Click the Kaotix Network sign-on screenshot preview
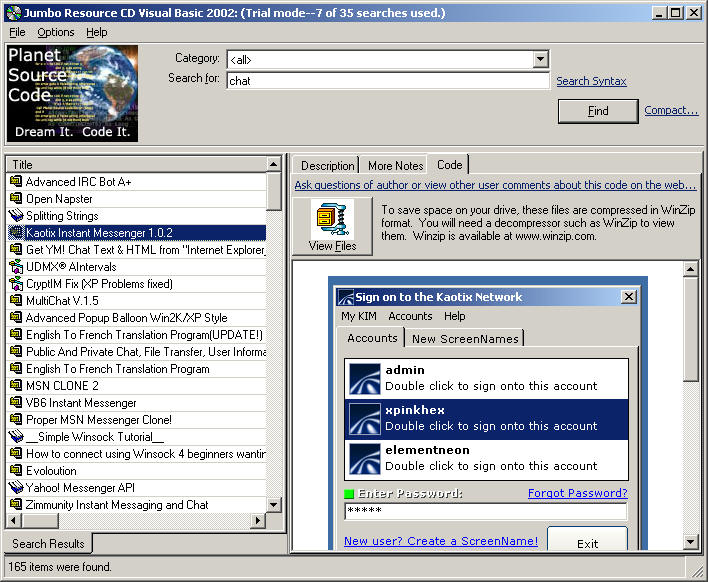 click(488, 413)
